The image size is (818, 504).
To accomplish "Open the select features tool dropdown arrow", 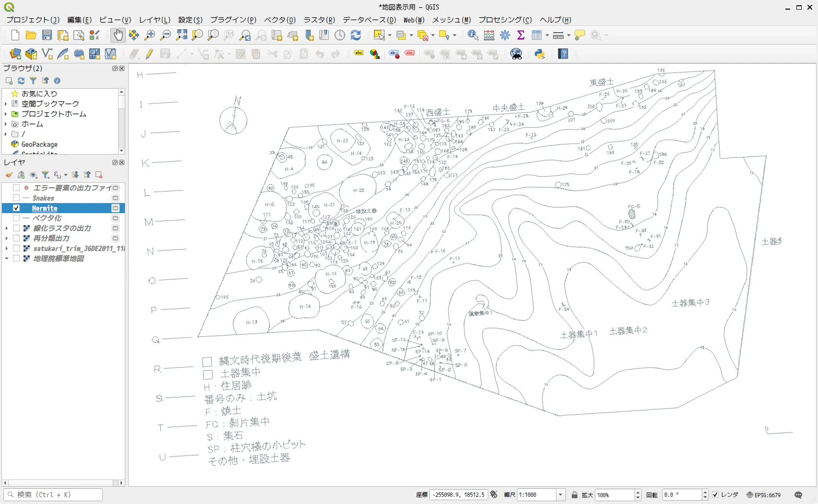I will pos(389,35).
